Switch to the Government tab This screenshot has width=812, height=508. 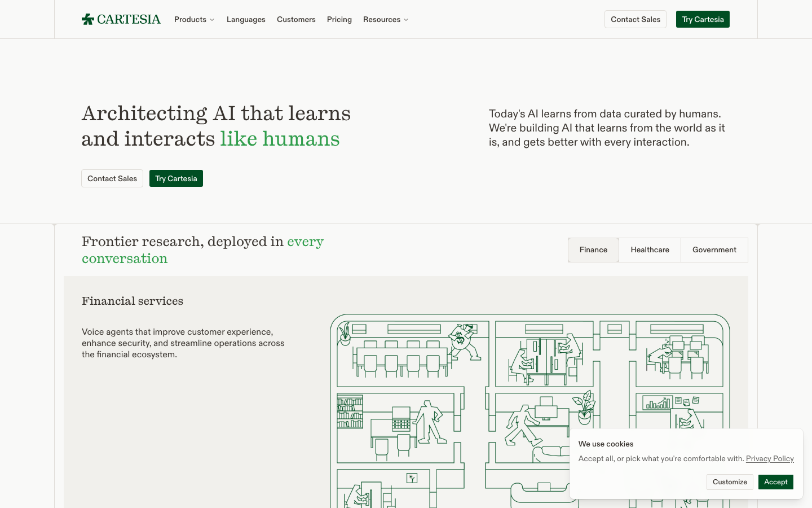[714, 250]
